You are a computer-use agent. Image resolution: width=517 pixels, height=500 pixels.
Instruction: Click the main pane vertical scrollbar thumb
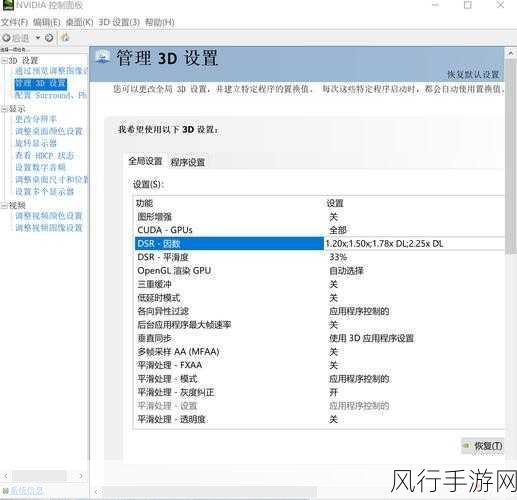point(510,157)
